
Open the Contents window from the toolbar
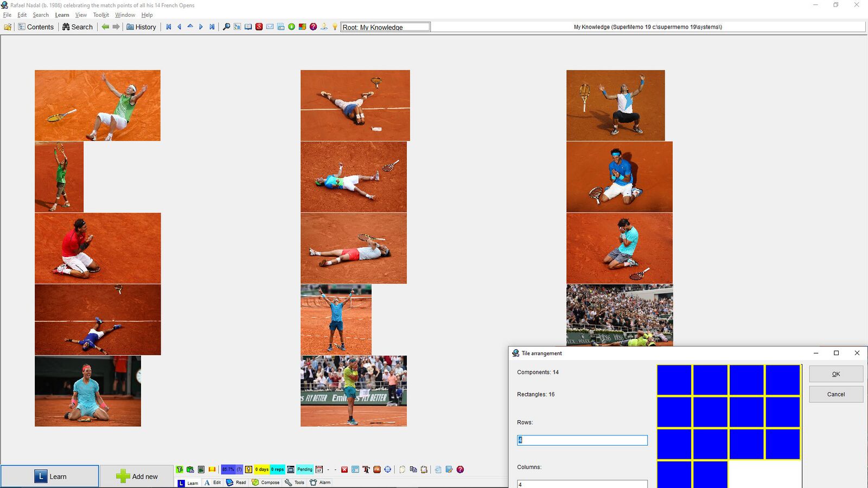point(36,27)
